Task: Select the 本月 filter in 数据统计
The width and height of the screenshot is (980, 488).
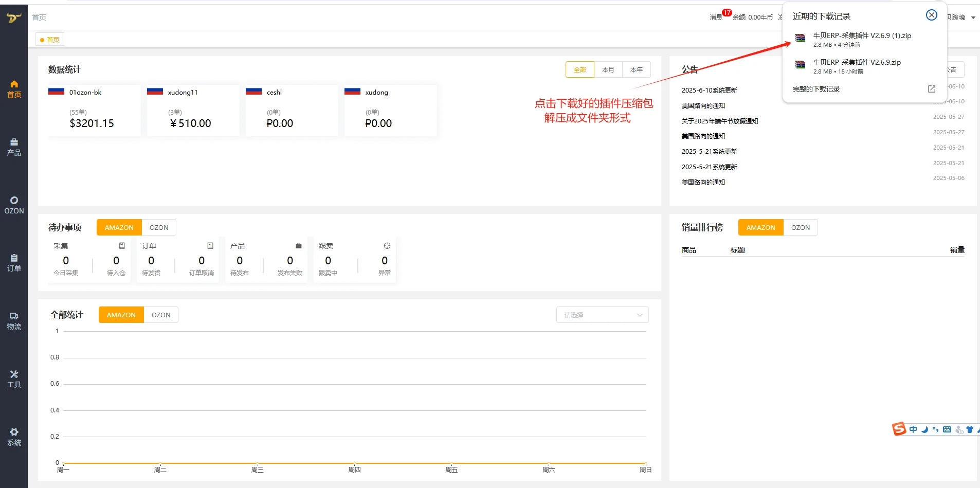Action: tap(608, 69)
